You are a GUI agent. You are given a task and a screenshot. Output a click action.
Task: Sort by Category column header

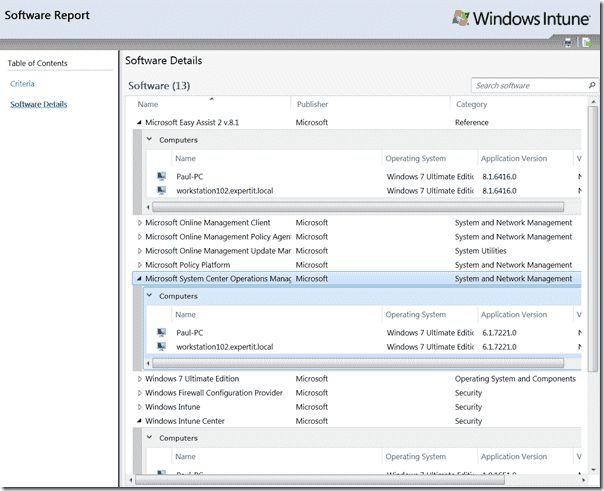point(471,104)
